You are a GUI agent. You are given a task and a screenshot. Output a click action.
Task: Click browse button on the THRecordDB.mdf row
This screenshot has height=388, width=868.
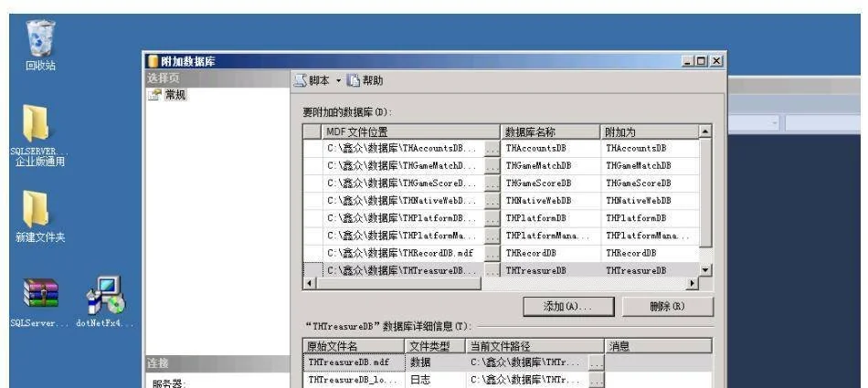pos(492,253)
